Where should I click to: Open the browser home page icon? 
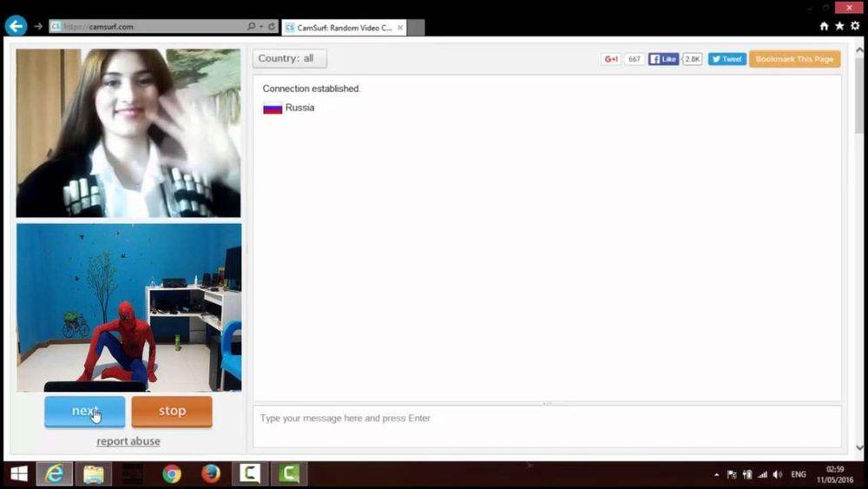[824, 26]
